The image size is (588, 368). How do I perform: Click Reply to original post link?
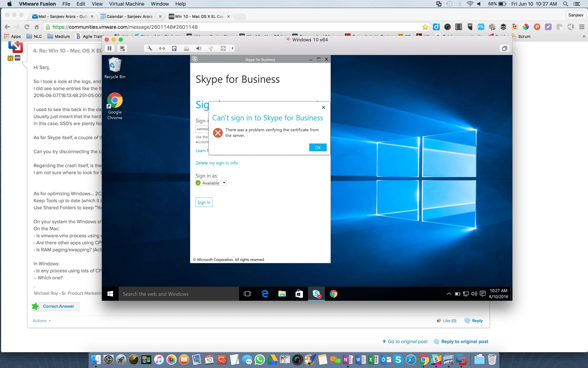pos(461,342)
